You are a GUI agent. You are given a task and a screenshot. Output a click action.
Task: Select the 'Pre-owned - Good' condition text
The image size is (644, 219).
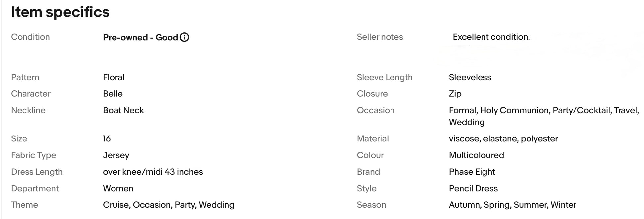(141, 37)
